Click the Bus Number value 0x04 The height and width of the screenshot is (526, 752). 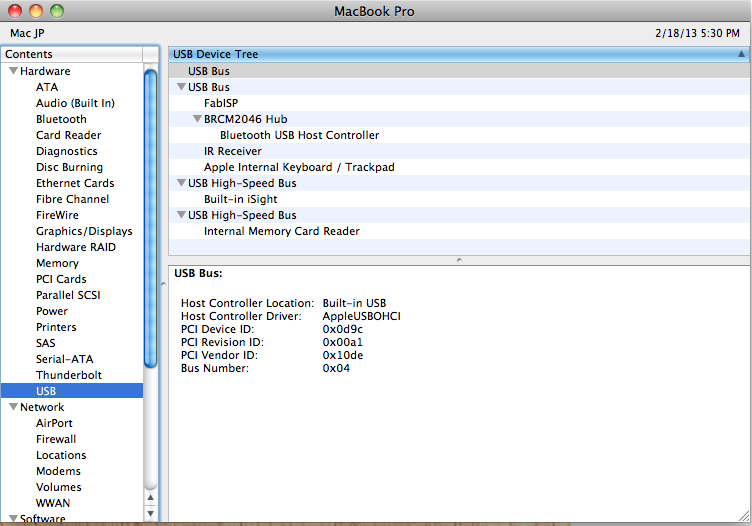click(x=336, y=368)
